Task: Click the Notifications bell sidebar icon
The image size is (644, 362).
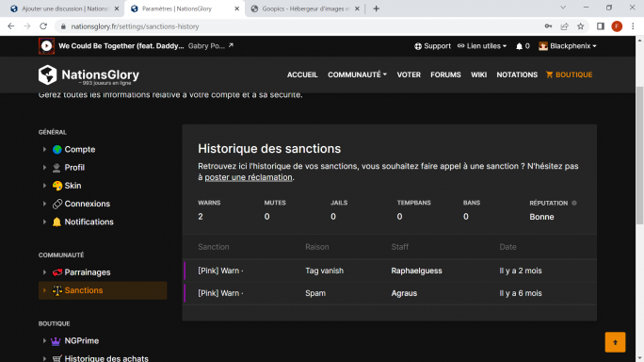Action: click(x=56, y=222)
